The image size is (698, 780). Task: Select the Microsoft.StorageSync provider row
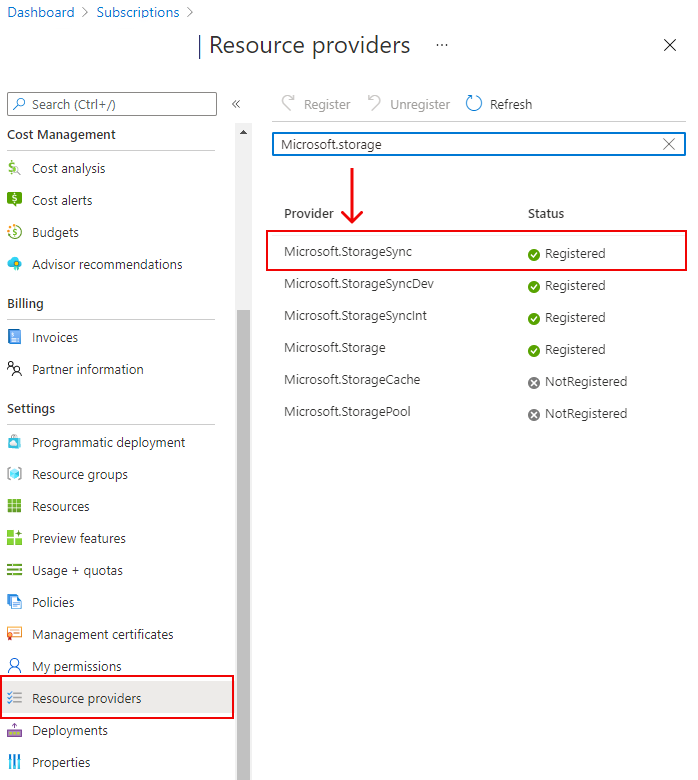click(x=477, y=251)
